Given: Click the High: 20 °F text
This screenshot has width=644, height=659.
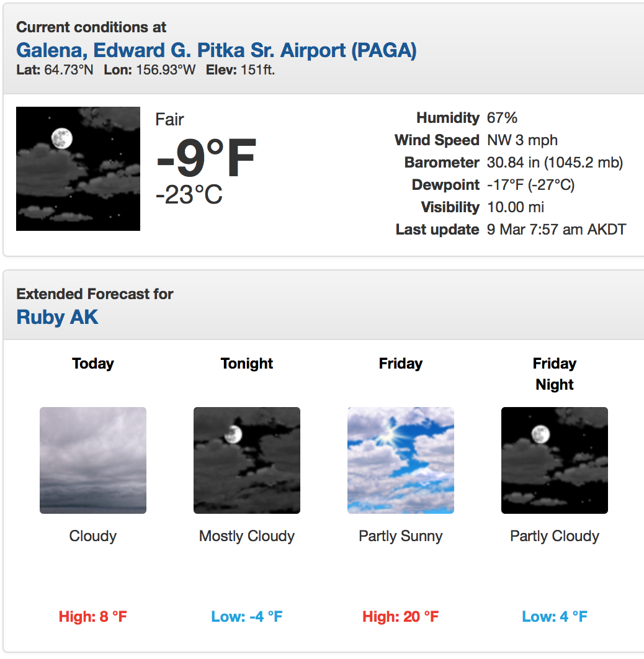Looking at the screenshot, I should tap(401, 617).
